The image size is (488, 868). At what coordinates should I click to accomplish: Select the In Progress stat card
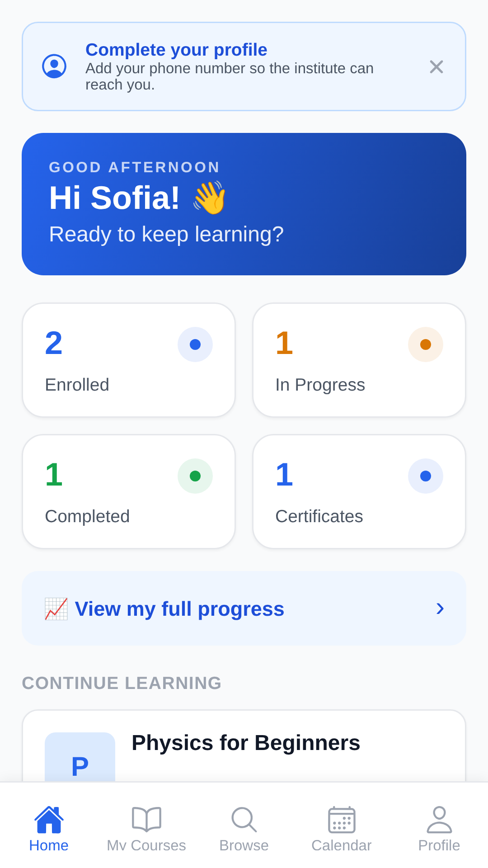(359, 360)
